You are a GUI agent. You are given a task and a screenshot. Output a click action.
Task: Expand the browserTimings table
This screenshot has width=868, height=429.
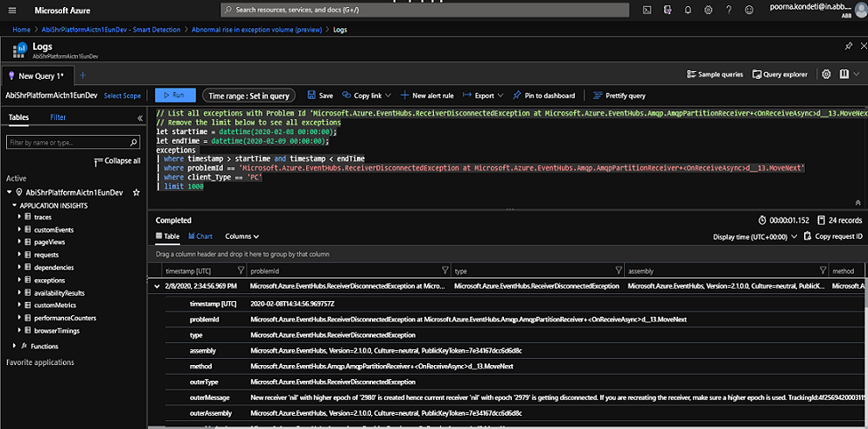click(x=20, y=330)
